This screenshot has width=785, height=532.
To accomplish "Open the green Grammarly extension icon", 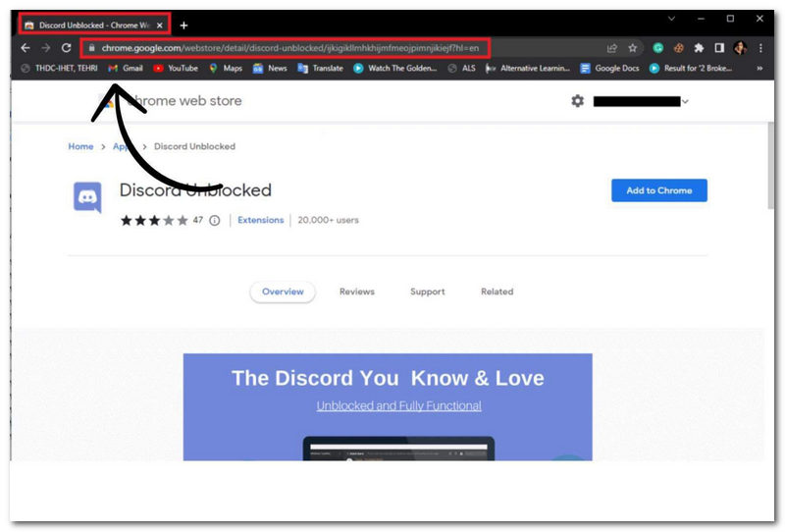I will [657, 48].
